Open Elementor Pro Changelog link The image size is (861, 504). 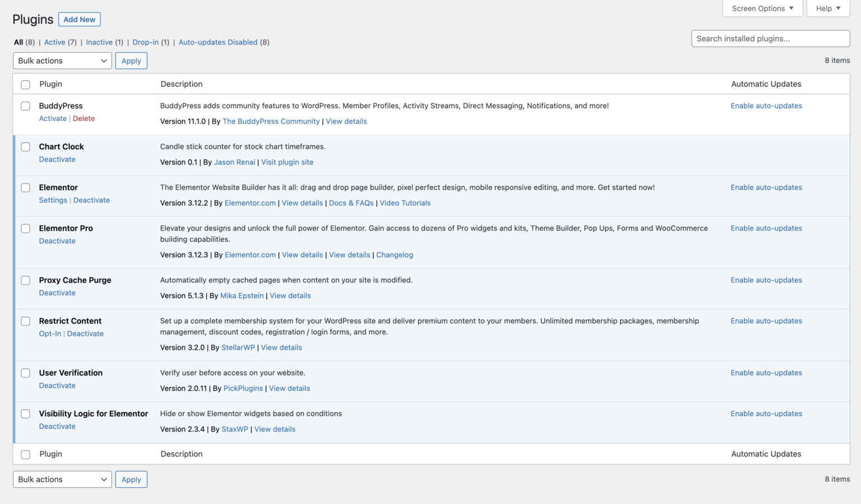click(395, 255)
